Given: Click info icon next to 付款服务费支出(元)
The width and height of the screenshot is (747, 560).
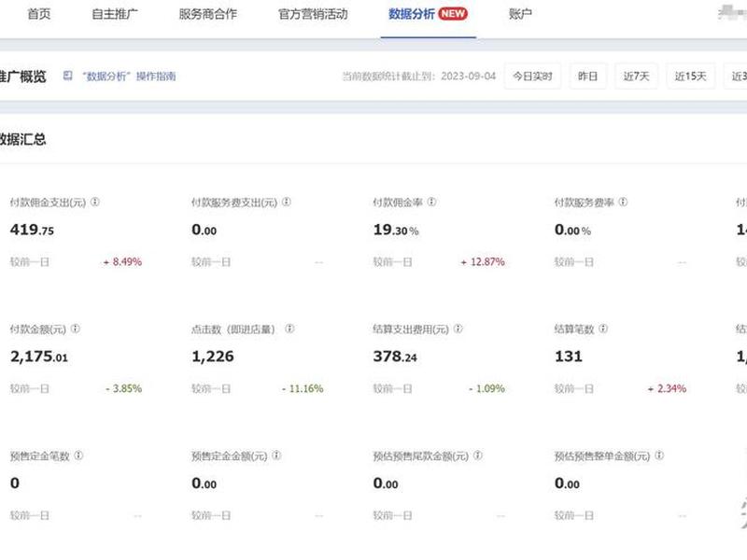Looking at the screenshot, I should [287, 202].
